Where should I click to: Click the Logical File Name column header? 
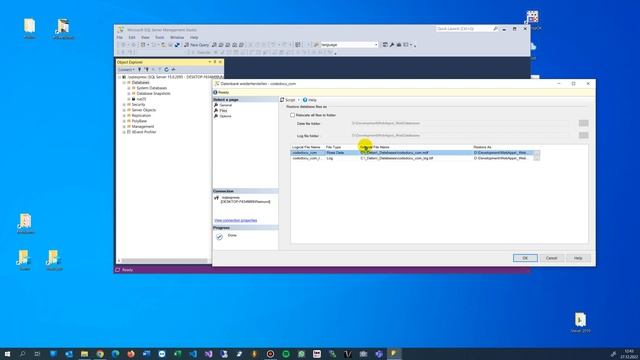tap(306, 147)
